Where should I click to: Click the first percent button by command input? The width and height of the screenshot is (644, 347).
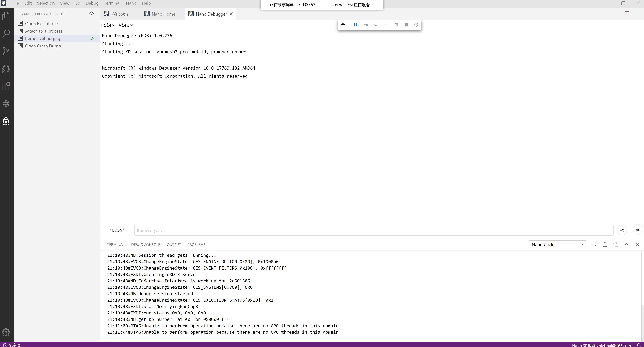point(622,230)
